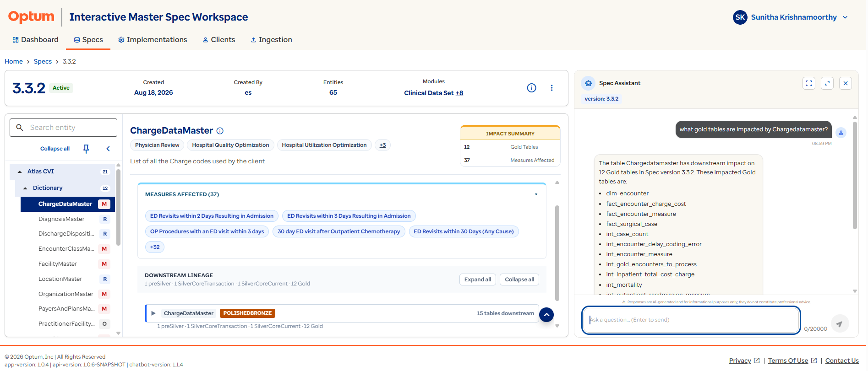
Task: Open the spec 3.3.2 info icon
Action: [x=531, y=88]
